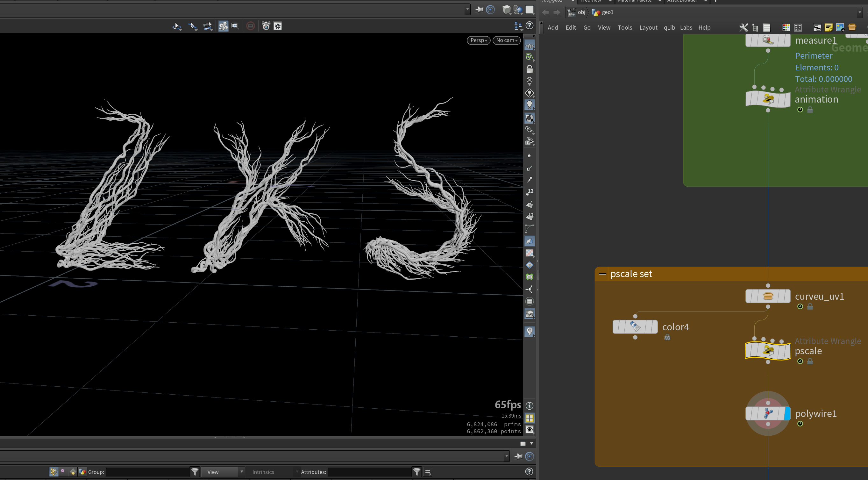Click the polywire1 node icon

768,413
